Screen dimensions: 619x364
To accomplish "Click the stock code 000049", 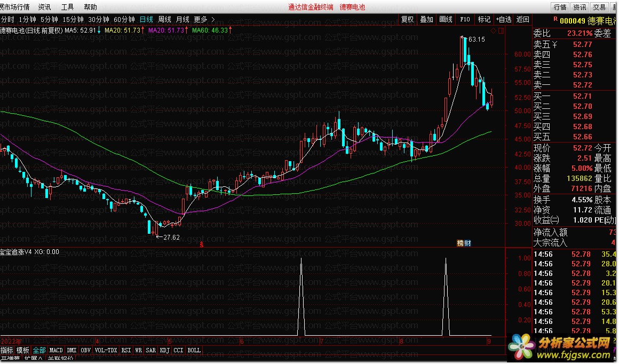I will pyautogui.click(x=573, y=20).
